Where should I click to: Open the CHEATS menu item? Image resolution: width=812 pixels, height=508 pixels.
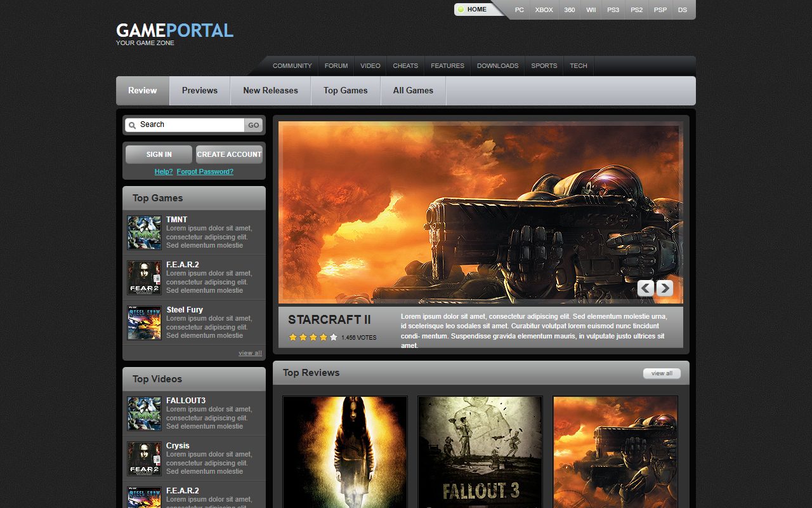[x=405, y=66]
